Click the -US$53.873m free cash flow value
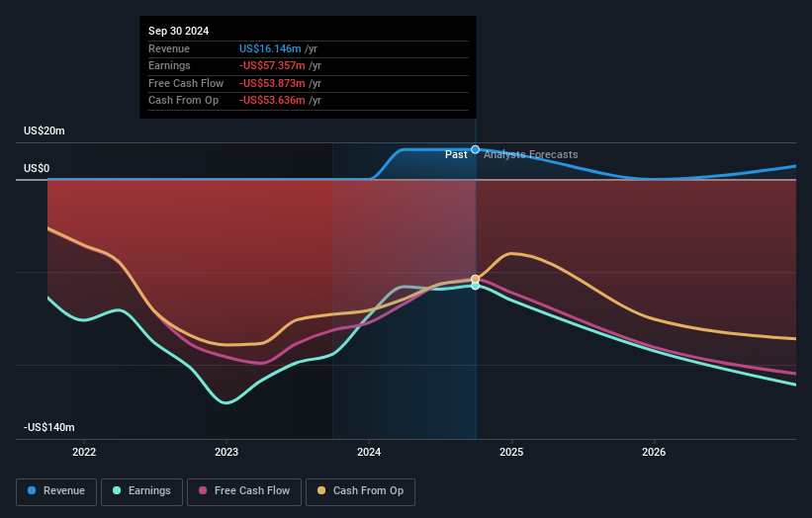Image resolution: width=812 pixels, height=518 pixels. click(272, 83)
